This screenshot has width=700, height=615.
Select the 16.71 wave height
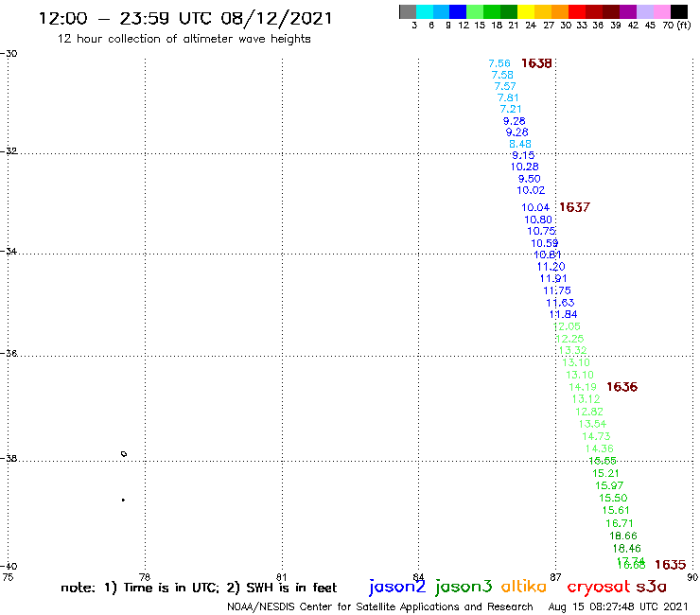pos(620,523)
